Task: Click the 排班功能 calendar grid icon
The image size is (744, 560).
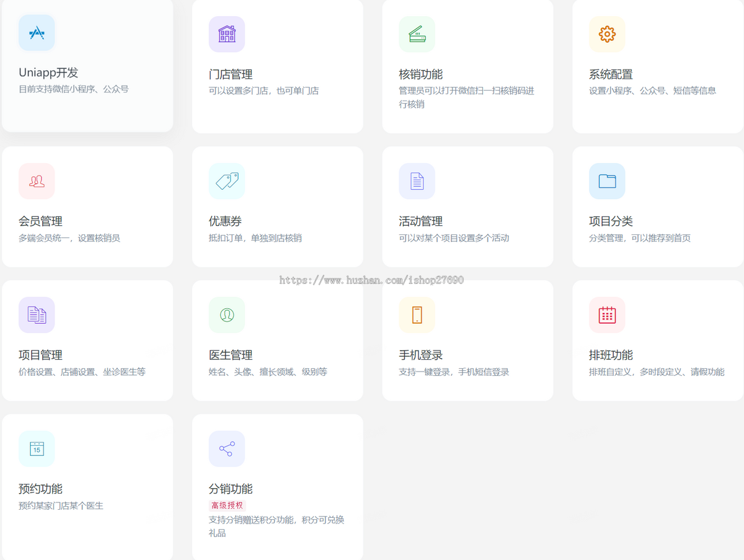Action: (x=607, y=315)
